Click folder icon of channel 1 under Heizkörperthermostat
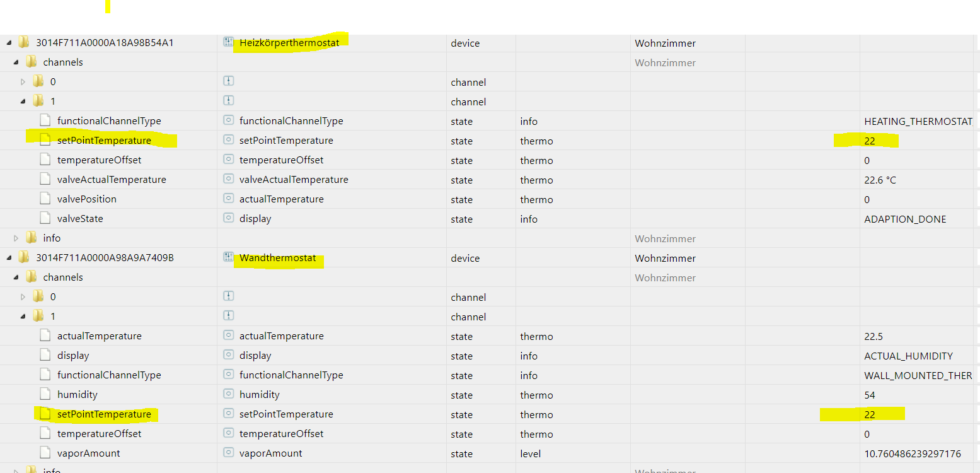 tap(38, 101)
